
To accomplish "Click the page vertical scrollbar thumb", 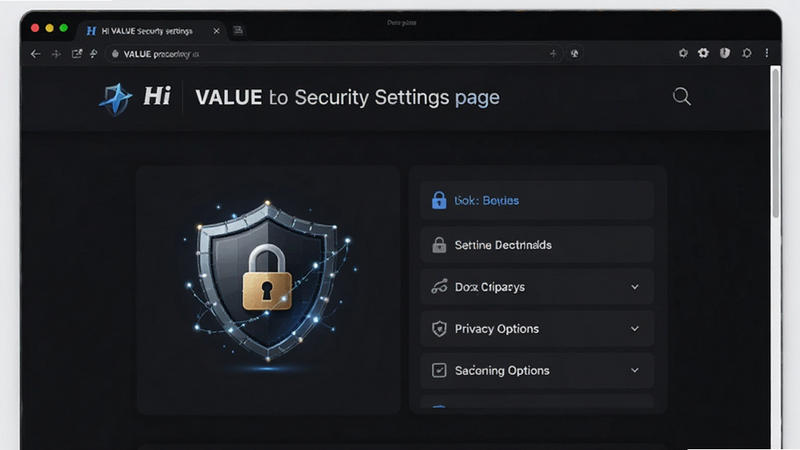I will pos(776,143).
